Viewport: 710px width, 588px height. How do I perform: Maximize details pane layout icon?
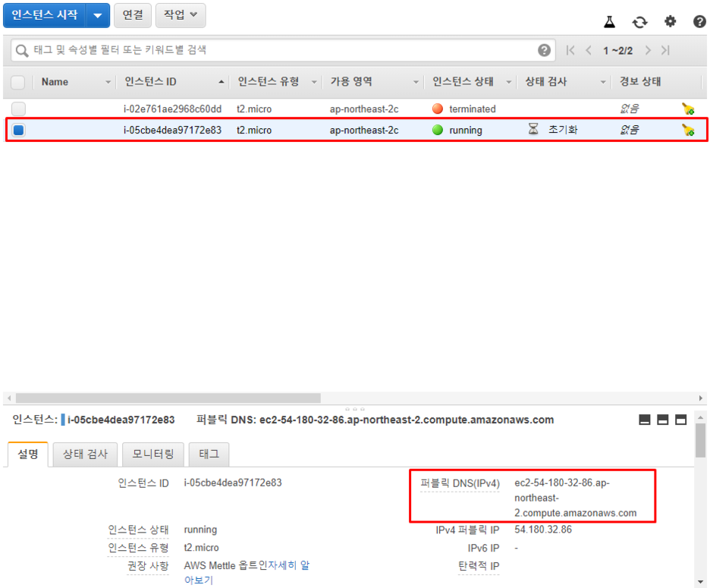(x=680, y=420)
